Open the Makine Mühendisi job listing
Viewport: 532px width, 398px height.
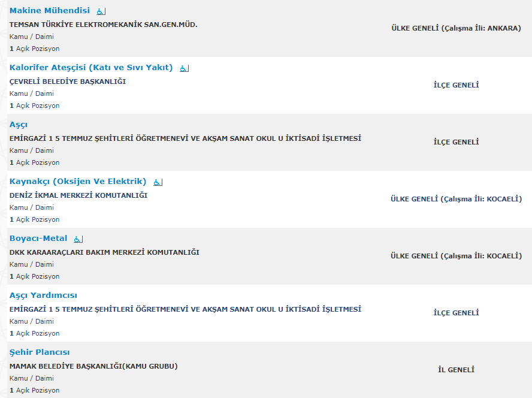50,11
